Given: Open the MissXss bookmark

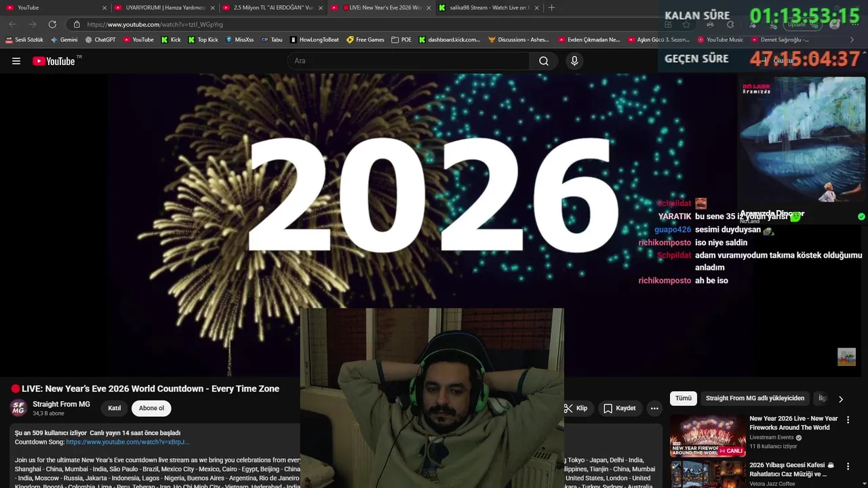Looking at the screenshot, I should point(239,40).
